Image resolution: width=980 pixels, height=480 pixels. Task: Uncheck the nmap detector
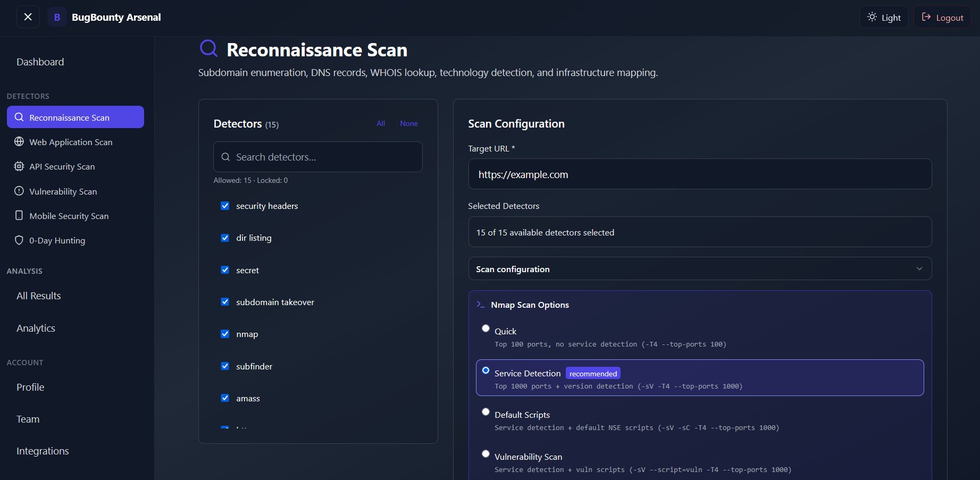click(x=225, y=334)
